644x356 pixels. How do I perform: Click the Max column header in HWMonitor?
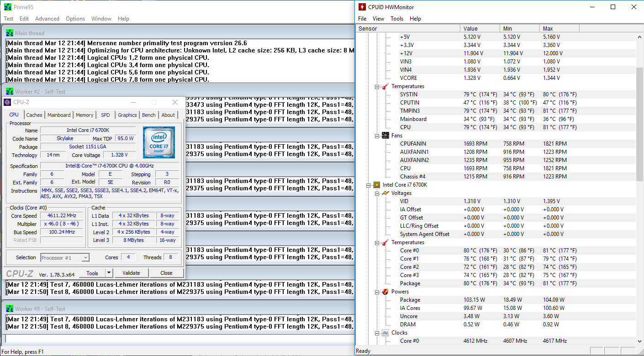coord(559,28)
